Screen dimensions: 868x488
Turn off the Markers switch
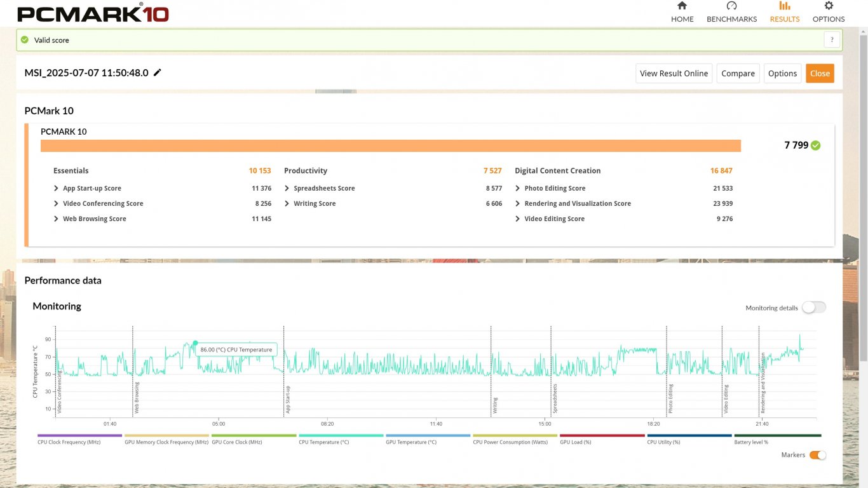pyautogui.click(x=818, y=455)
